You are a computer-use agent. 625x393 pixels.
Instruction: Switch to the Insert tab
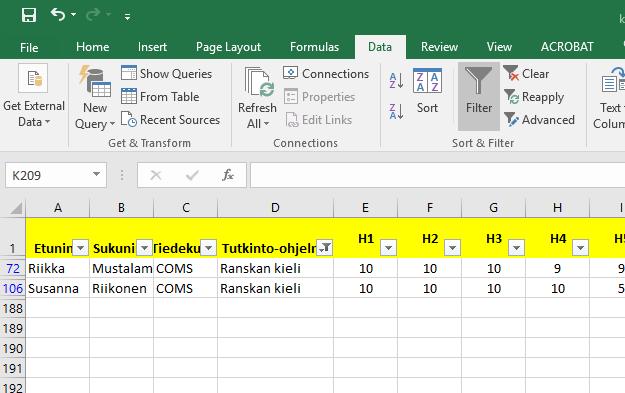[x=152, y=47]
